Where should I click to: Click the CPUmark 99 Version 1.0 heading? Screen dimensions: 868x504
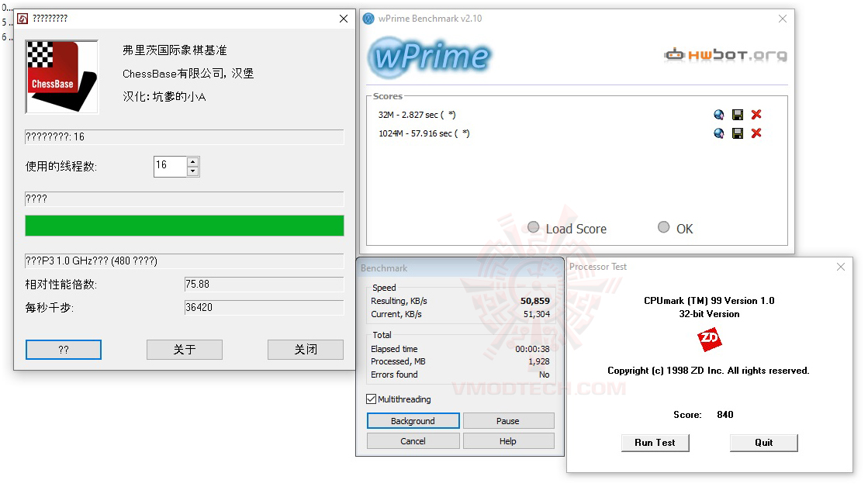pyautogui.click(x=709, y=301)
